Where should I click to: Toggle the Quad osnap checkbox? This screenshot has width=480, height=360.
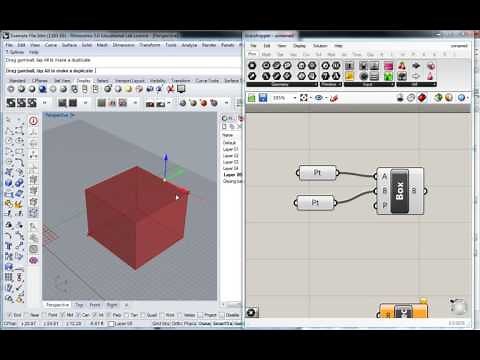(x=143, y=315)
